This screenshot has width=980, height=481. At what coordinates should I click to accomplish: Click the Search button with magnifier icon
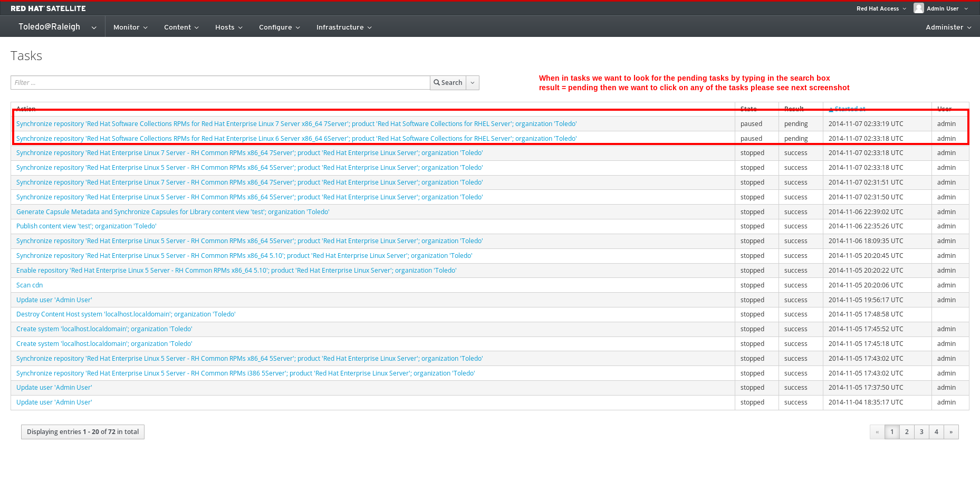(x=448, y=83)
